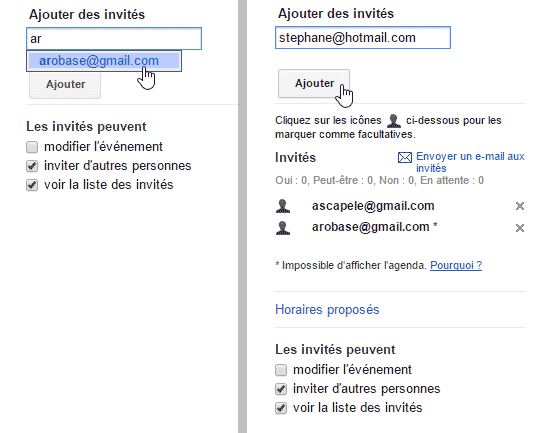548x433 pixels.
Task: Uncheck left 'voir la liste des invités' checkbox
Action: [x=32, y=185]
